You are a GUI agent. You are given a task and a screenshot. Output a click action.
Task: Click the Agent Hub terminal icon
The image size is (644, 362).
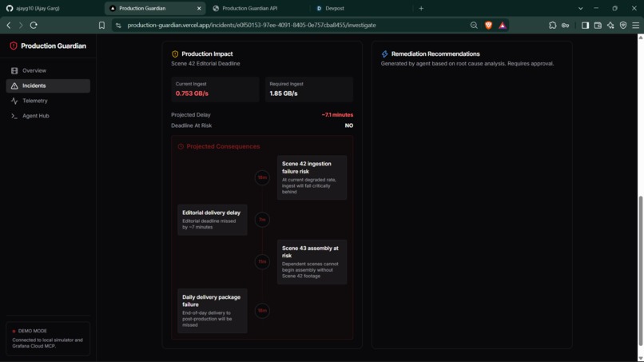click(x=14, y=116)
